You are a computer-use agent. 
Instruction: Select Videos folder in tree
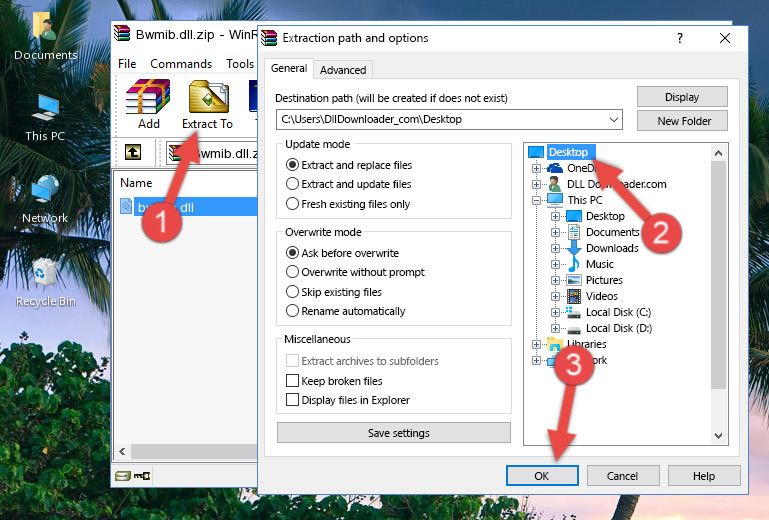click(601, 296)
